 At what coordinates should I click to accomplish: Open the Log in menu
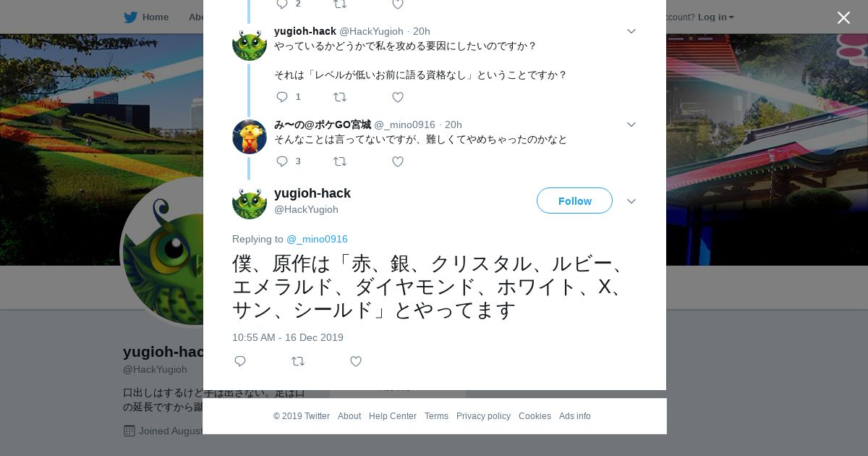click(715, 17)
